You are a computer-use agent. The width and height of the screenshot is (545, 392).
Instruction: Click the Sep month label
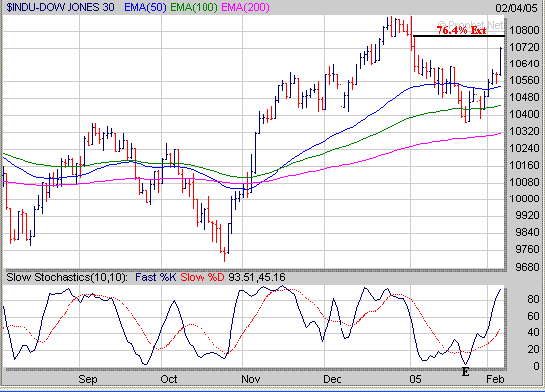click(x=88, y=379)
